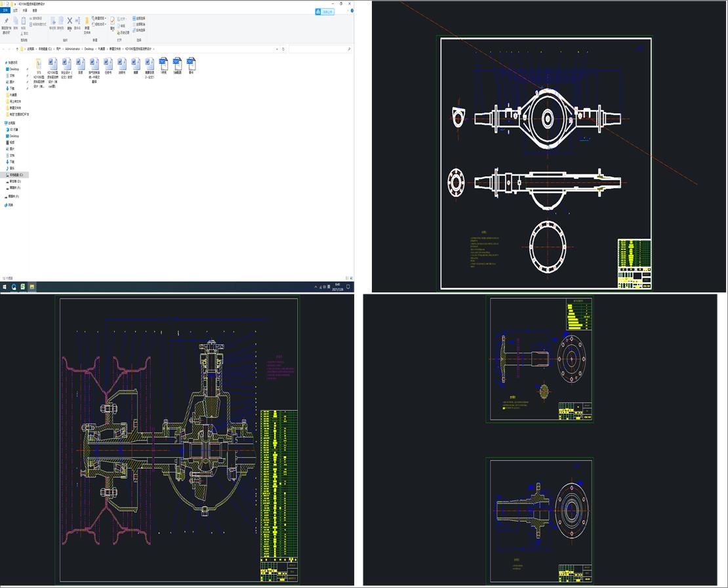Click Paste shortcut in the ribbon
This screenshot has height=588, width=728.
pyautogui.click(x=37, y=24)
